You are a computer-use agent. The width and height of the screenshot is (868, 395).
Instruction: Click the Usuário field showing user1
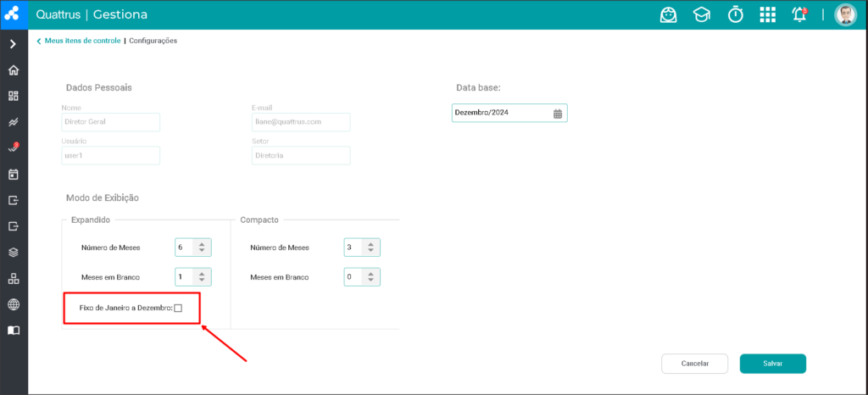click(x=111, y=155)
